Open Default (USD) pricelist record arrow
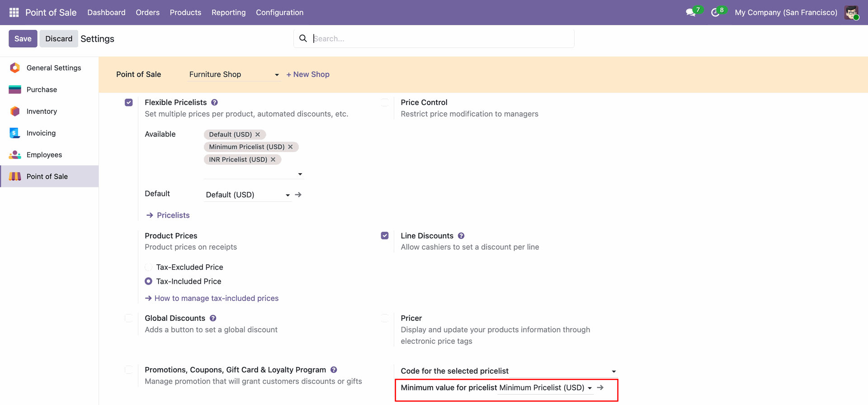The width and height of the screenshot is (868, 405). [x=298, y=195]
